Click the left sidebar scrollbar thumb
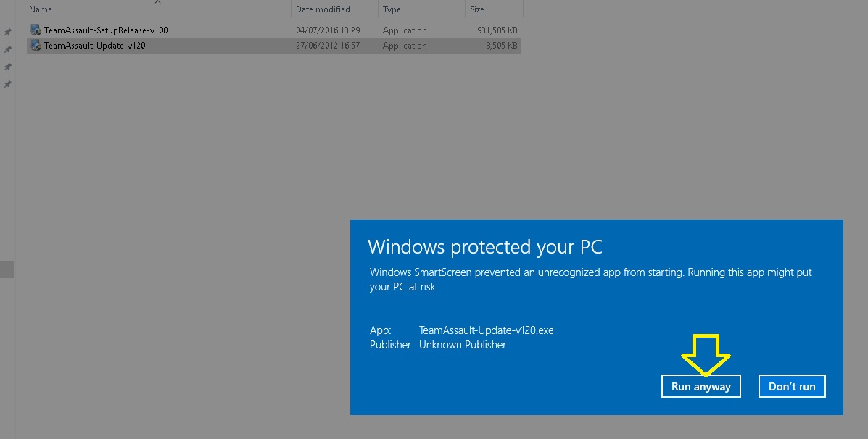The height and width of the screenshot is (439, 868). [7, 269]
